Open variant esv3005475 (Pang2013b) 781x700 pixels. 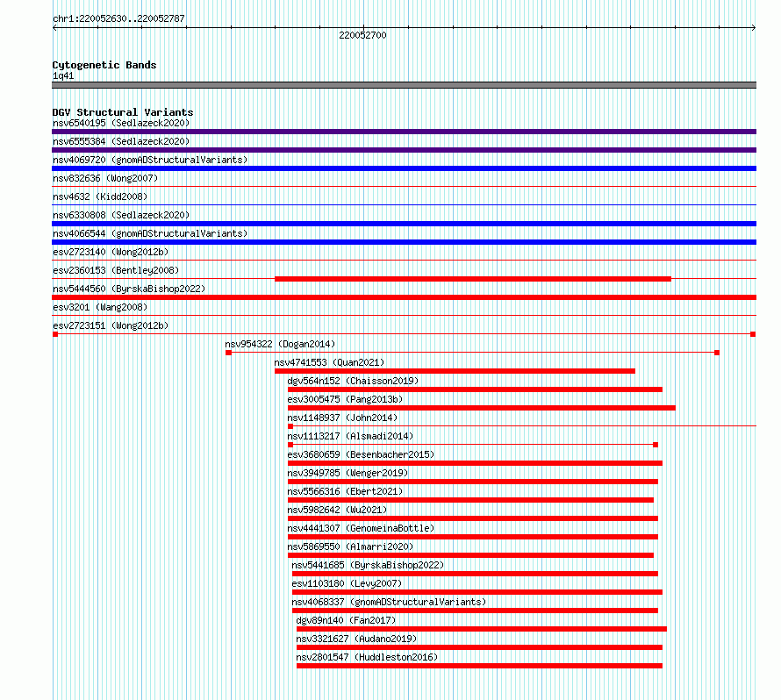(x=345, y=399)
